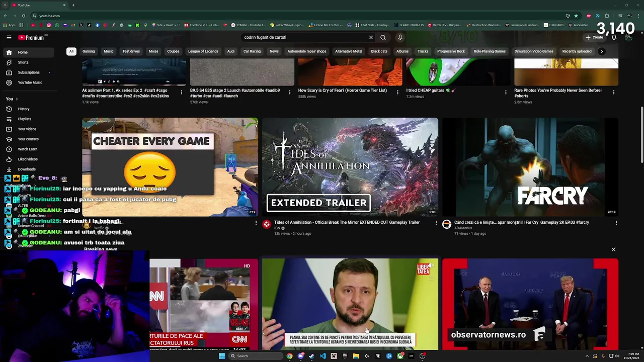Open the Combine PDF bookmark

(201, 25)
